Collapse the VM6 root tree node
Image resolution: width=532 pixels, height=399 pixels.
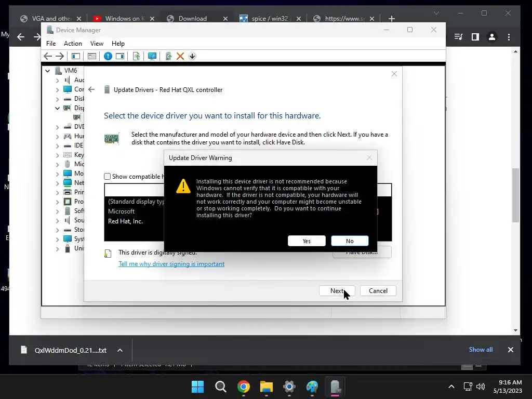click(x=47, y=71)
